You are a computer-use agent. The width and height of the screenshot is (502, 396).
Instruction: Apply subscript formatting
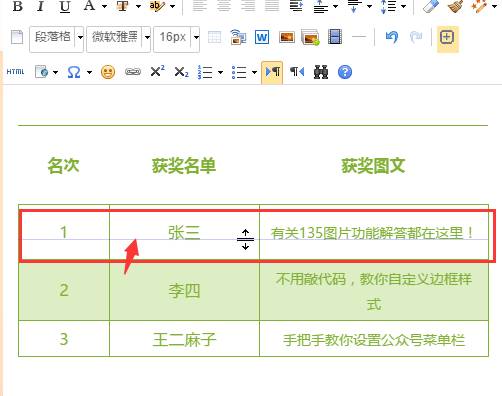point(181,72)
